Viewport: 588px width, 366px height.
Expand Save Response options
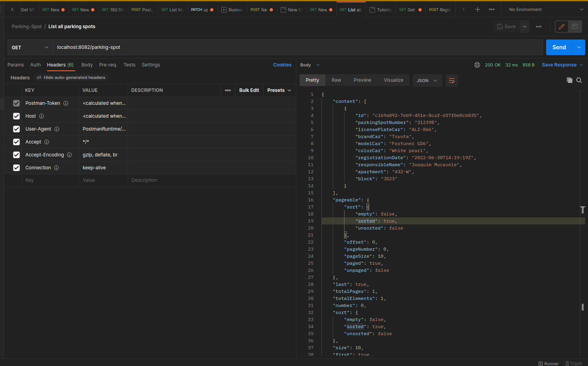click(581, 65)
